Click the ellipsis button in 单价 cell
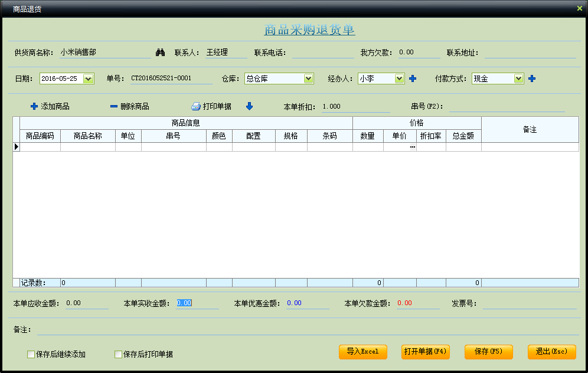The height and width of the screenshot is (373, 588). [x=413, y=147]
